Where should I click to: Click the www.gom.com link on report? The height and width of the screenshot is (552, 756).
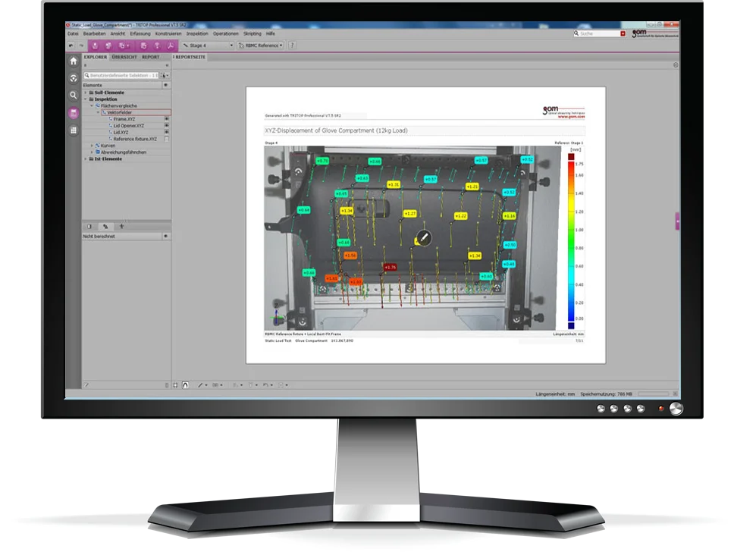click(571, 117)
